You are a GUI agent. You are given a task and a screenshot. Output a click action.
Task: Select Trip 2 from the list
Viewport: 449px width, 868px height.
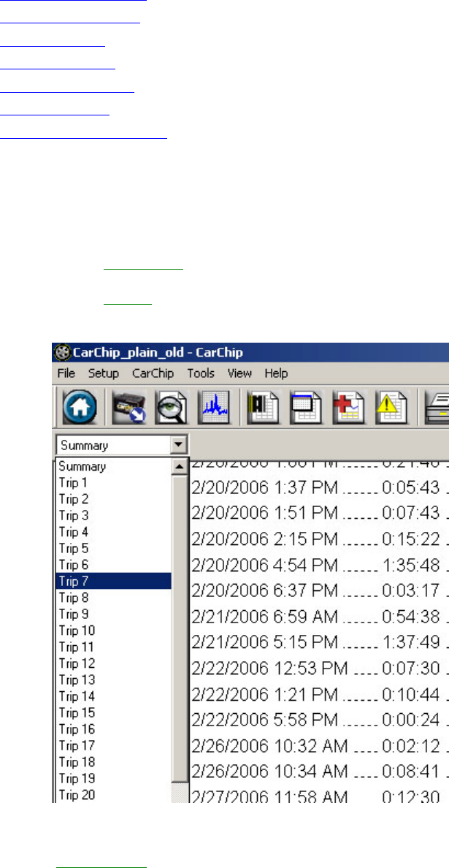point(113,499)
